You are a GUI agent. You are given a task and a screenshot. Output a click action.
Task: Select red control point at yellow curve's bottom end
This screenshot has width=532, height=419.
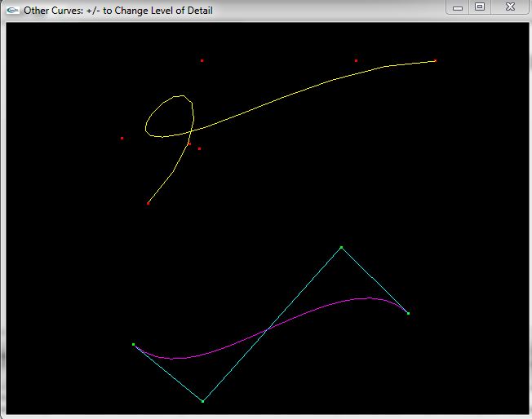148,203
